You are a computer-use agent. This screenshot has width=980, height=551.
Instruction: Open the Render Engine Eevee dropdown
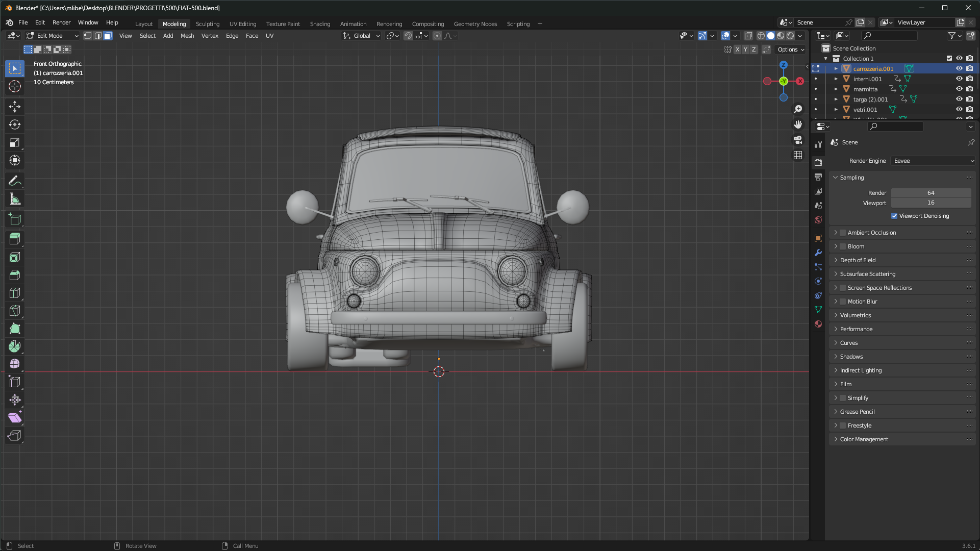(x=933, y=161)
